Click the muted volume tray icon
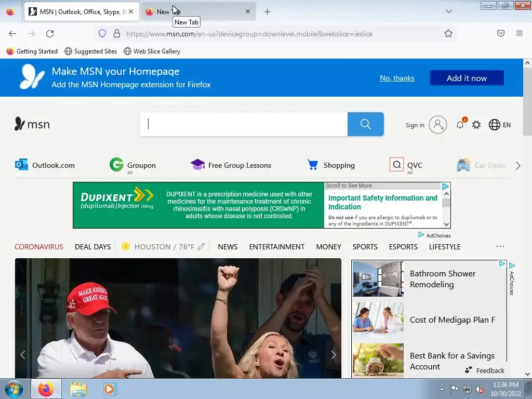 coord(480,390)
